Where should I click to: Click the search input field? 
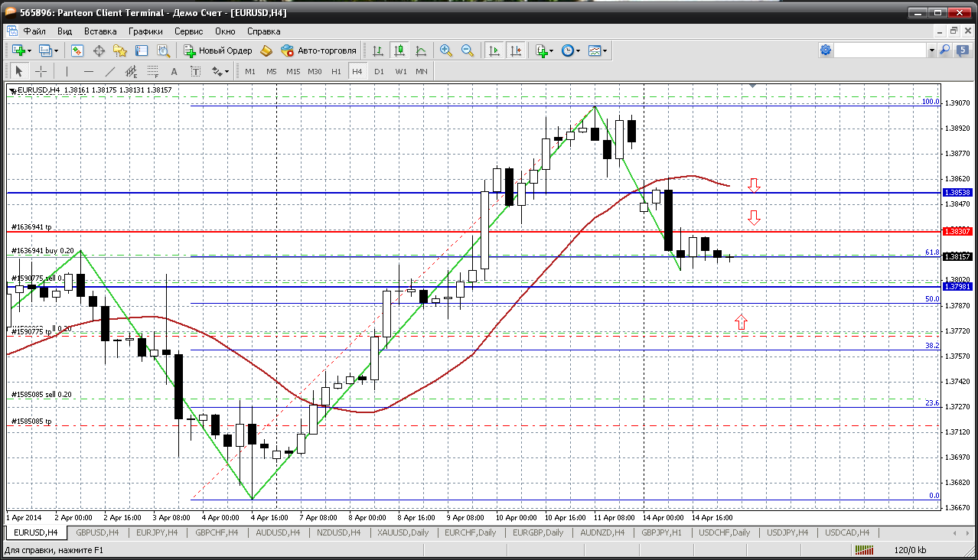tap(880, 50)
